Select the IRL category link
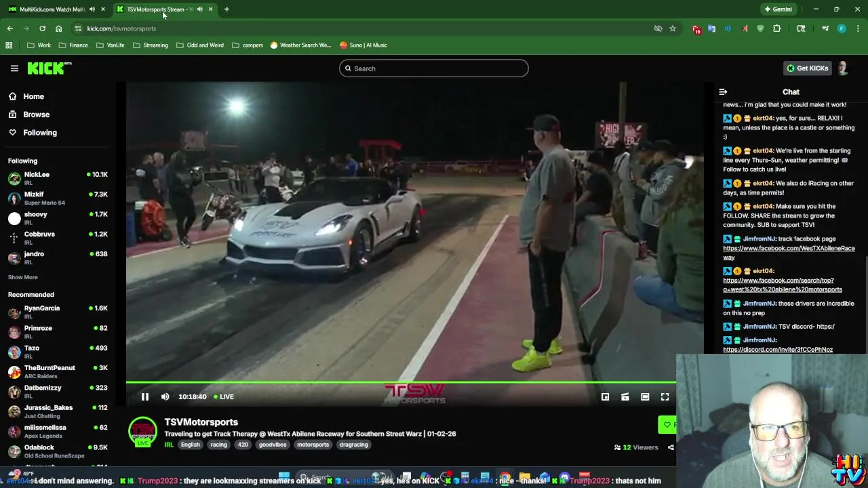The image size is (868, 488). 169,445
